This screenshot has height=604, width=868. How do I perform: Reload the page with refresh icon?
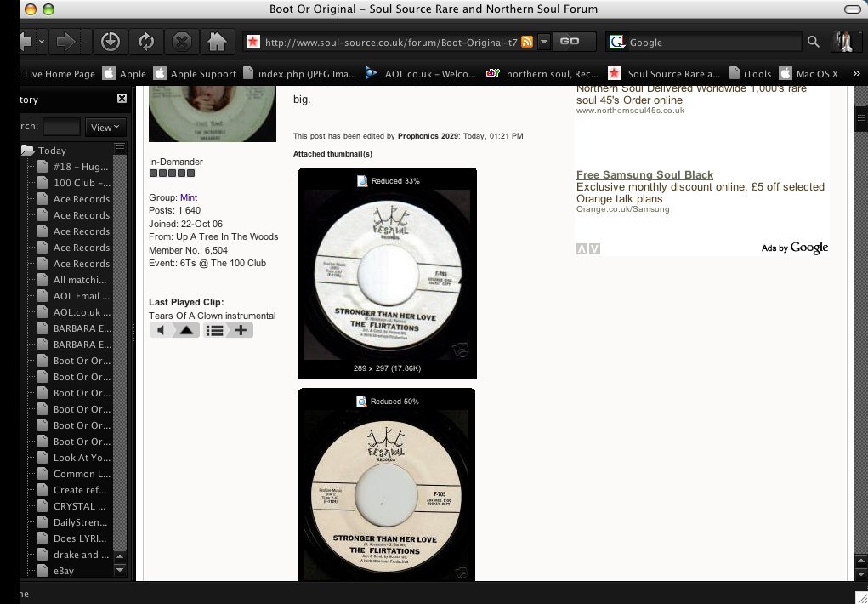(x=146, y=43)
